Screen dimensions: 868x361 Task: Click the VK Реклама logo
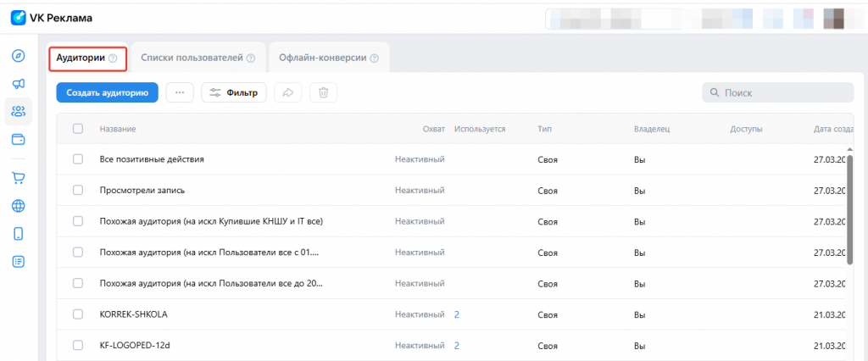[52, 19]
